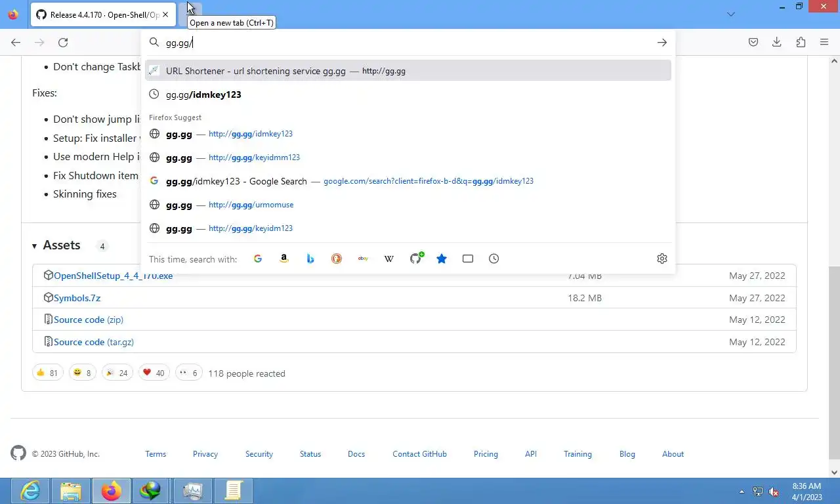This screenshot has width=840, height=504.
Task: Open Internet Download Manager from the taskbar
Action: pos(151,491)
